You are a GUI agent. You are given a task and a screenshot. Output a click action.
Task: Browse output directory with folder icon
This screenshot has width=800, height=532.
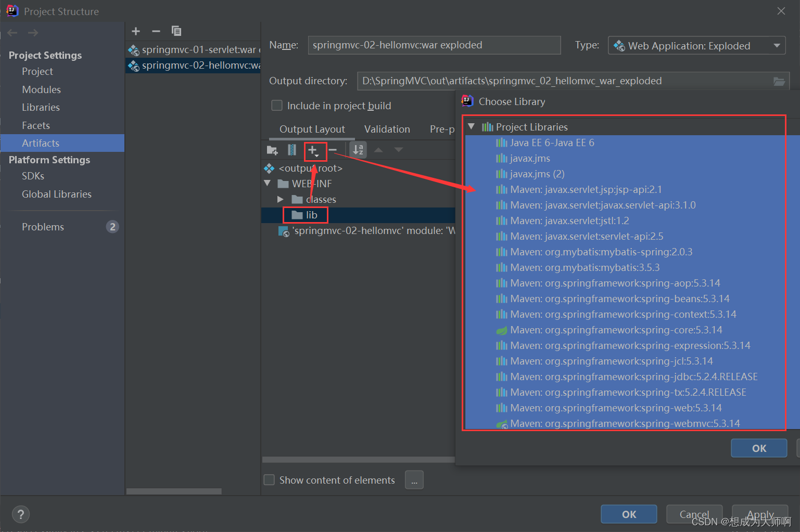[779, 81]
